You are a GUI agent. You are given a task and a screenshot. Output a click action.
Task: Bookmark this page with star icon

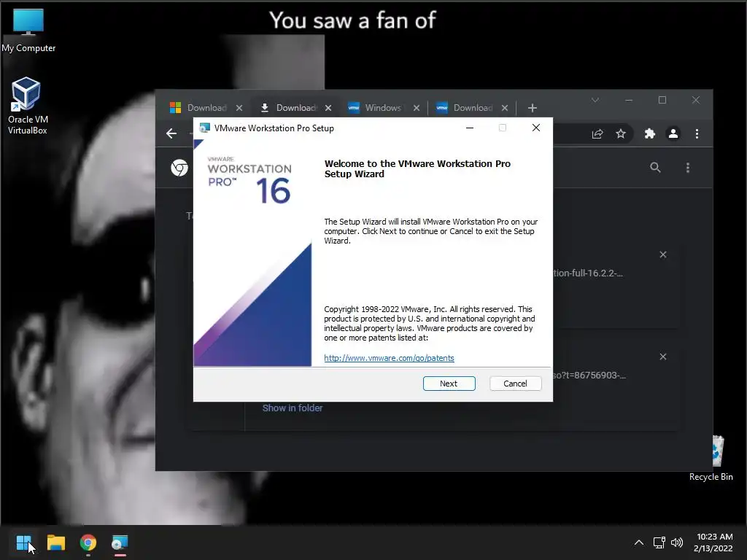tap(620, 134)
